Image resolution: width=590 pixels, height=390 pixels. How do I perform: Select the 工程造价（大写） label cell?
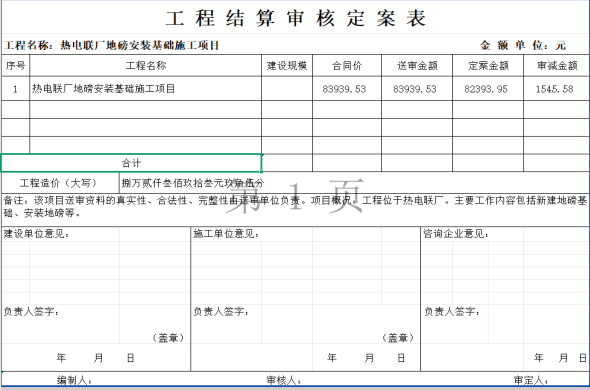pyautogui.click(x=60, y=183)
